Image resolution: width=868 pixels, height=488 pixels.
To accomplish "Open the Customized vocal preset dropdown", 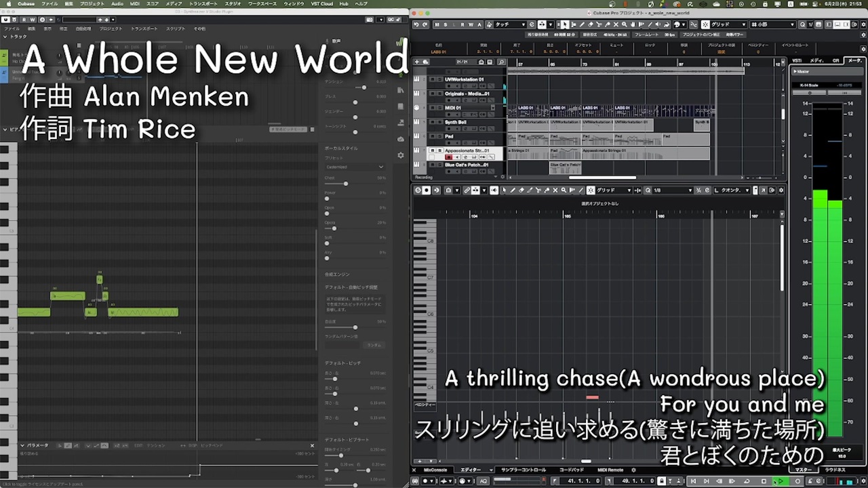I will pyautogui.click(x=355, y=167).
